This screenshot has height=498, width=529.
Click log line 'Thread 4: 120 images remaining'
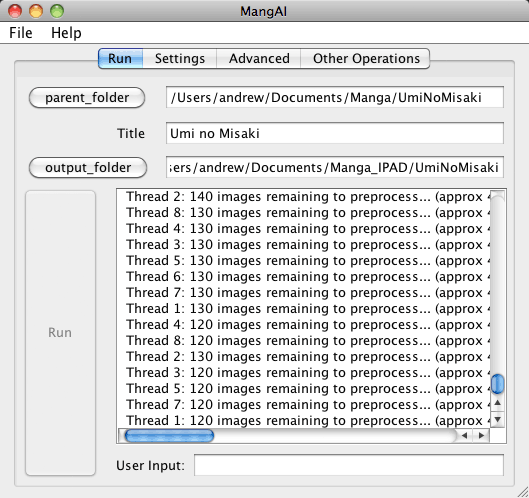308,325
